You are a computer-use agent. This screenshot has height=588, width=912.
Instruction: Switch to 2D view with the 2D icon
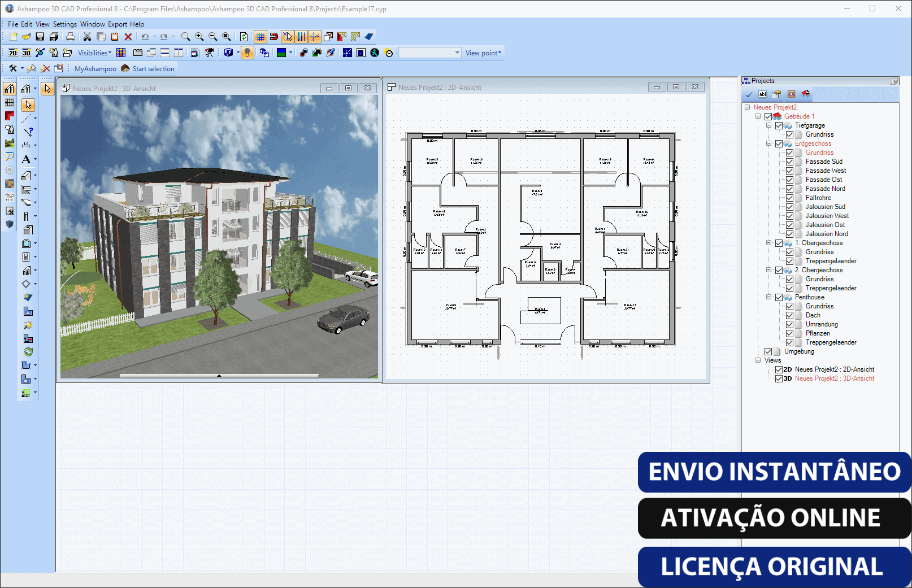[13, 53]
